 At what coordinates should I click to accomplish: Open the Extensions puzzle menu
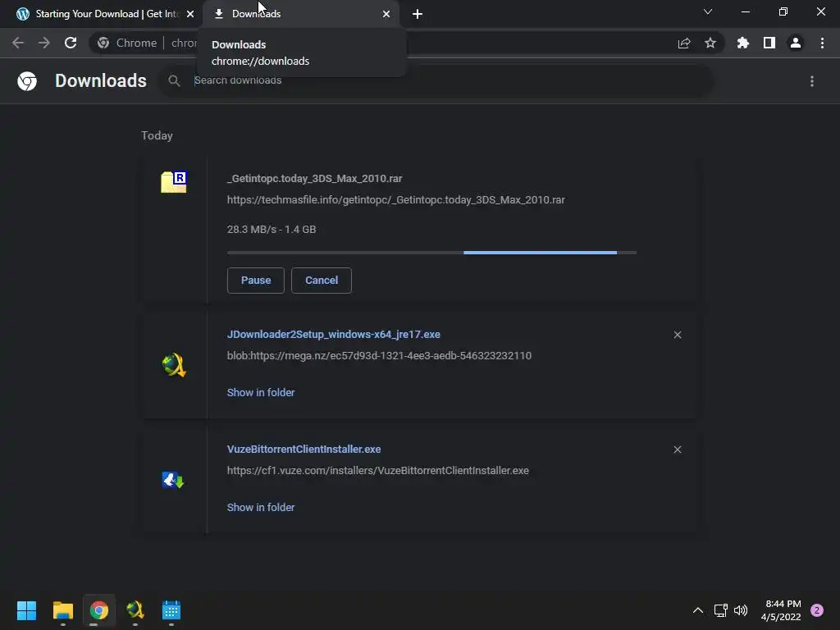coord(743,43)
